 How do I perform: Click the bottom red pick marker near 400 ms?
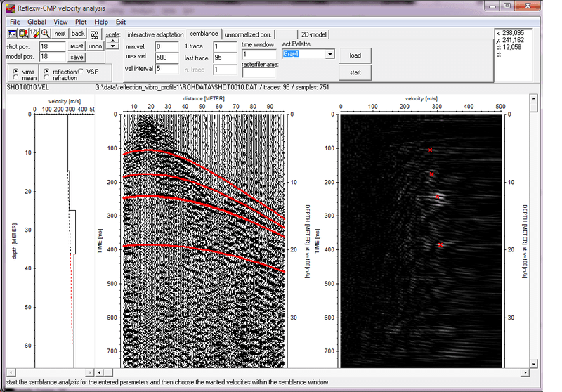440,244
